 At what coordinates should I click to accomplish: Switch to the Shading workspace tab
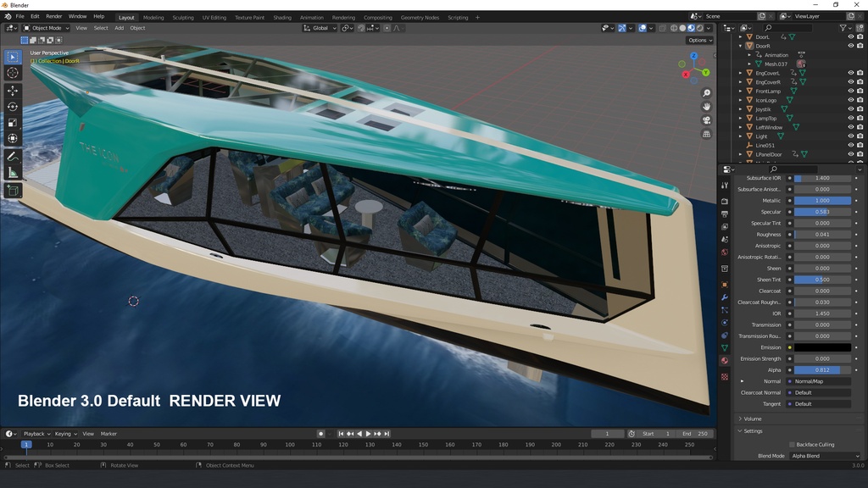click(282, 16)
